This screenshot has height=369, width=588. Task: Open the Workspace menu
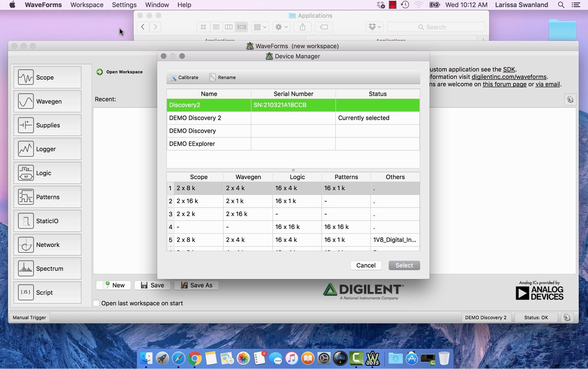point(87,5)
